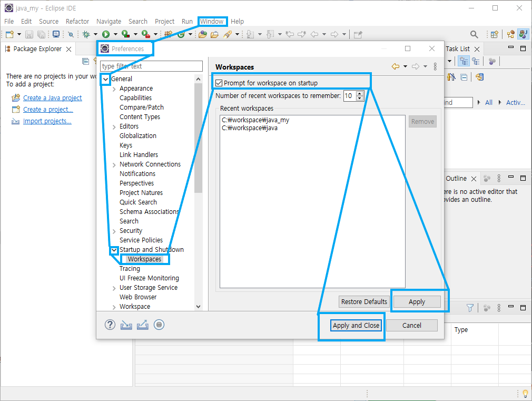
Task: Click the Export preferences icon
Action: (x=143, y=325)
